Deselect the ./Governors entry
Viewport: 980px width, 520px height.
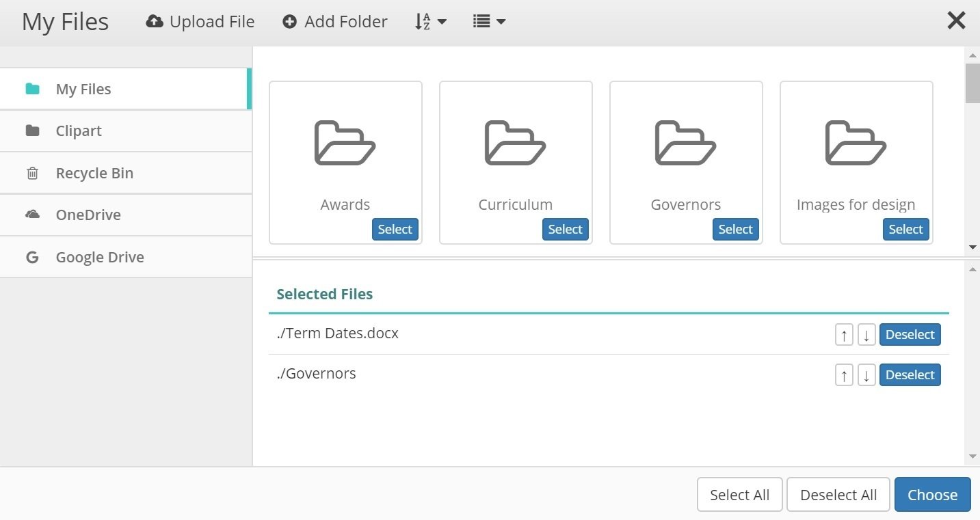[910, 375]
